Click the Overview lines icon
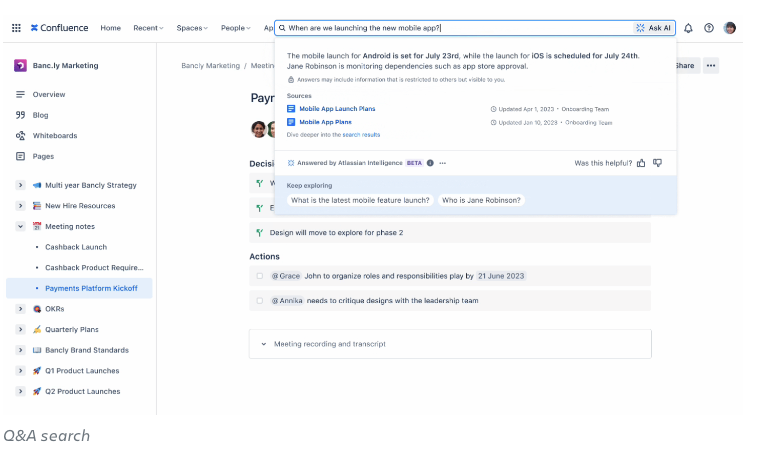The image size is (775, 452). 20,94
